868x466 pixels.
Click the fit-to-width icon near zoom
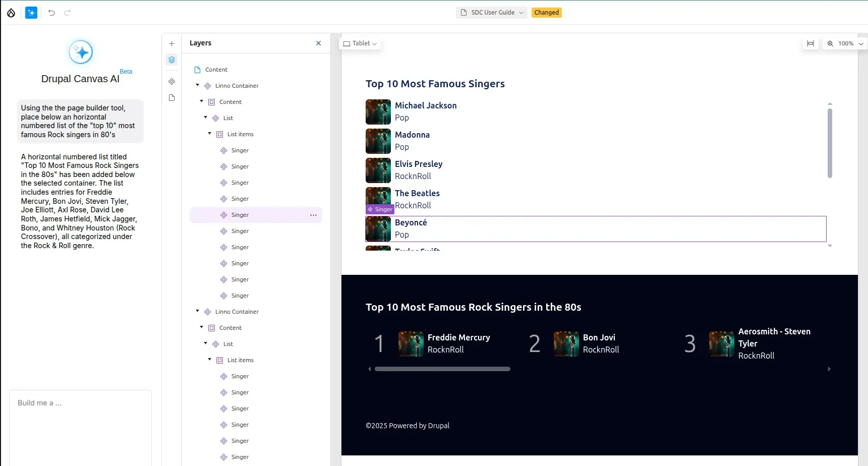811,44
